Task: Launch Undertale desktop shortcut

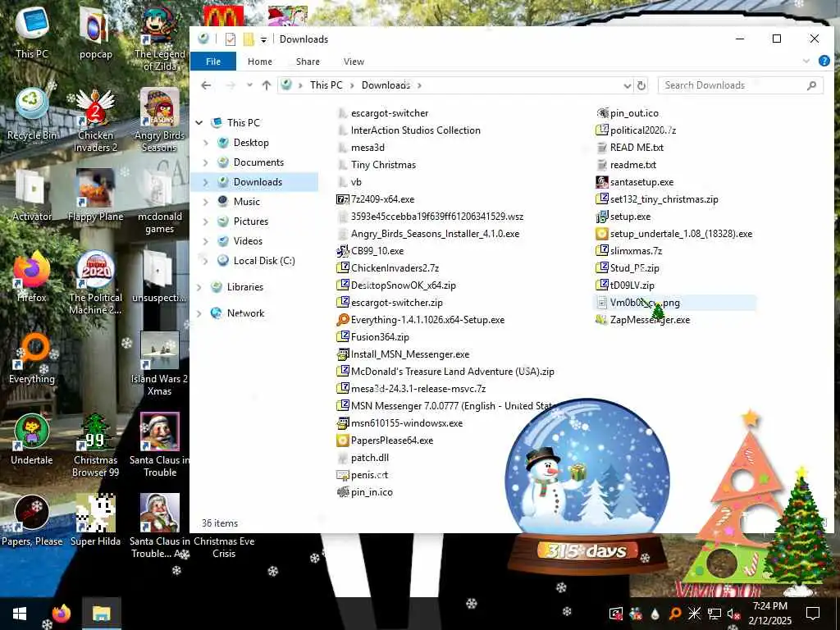Action: pyautogui.click(x=32, y=440)
